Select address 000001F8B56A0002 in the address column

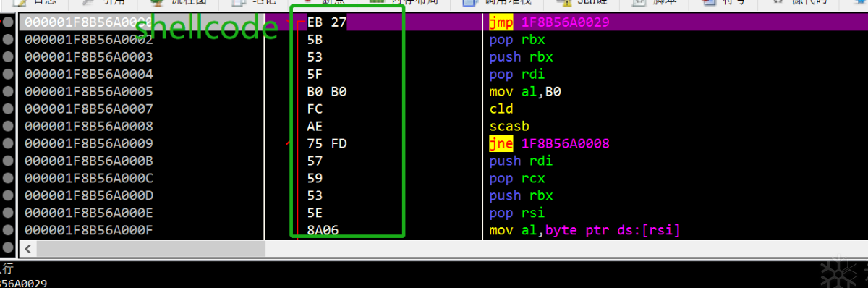coord(89,40)
